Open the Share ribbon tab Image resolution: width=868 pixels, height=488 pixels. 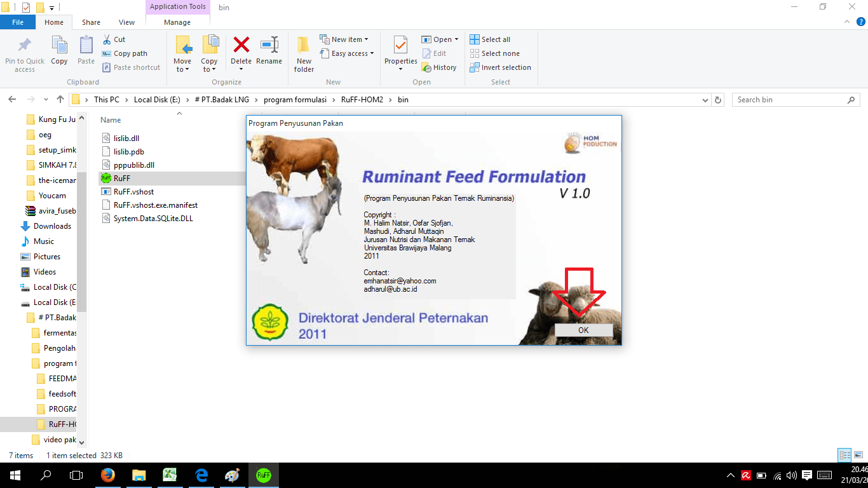point(91,22)
